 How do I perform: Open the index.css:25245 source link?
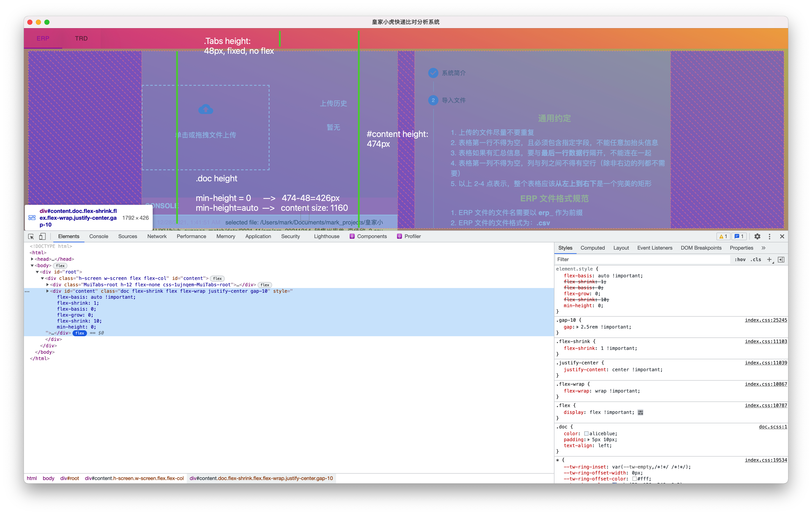click(x=766, y=320)
